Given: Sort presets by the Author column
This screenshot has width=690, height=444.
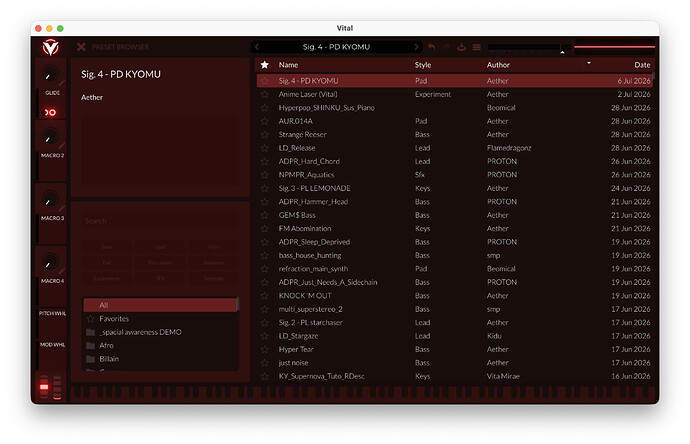Looking at the screenshot, I should pos(498,65).
